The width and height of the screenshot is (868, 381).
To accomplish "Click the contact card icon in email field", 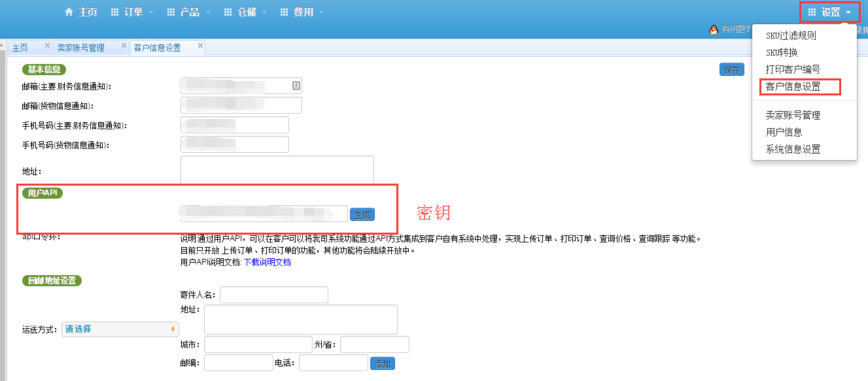I will [x=296, y=86].
